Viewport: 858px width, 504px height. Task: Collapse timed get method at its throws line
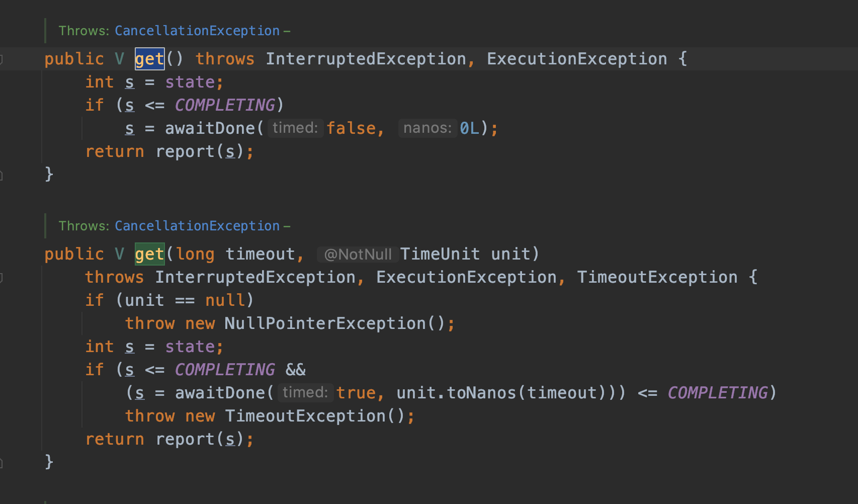(2, 277)
